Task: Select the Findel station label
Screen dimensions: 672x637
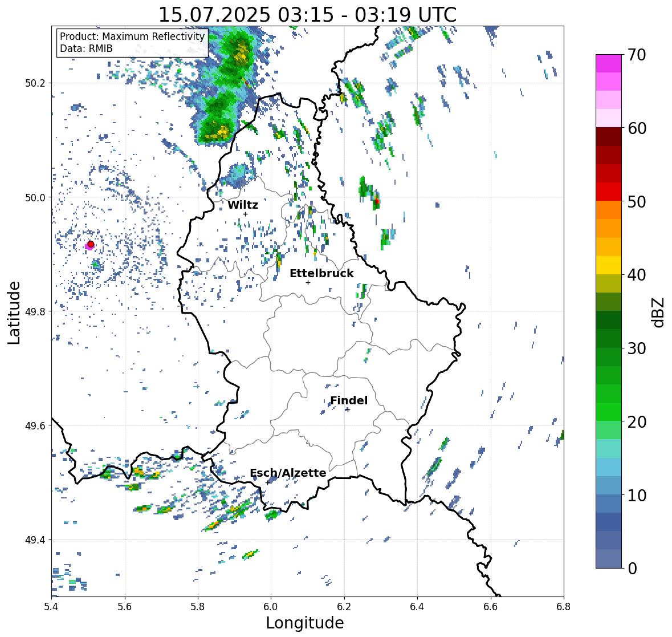Action: 349,400
